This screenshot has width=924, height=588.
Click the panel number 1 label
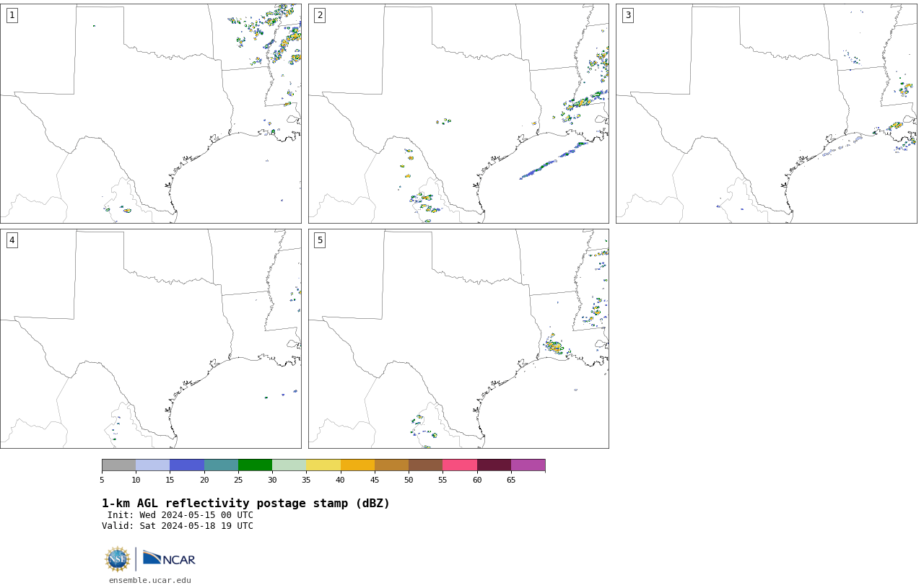tap(12, 15)
